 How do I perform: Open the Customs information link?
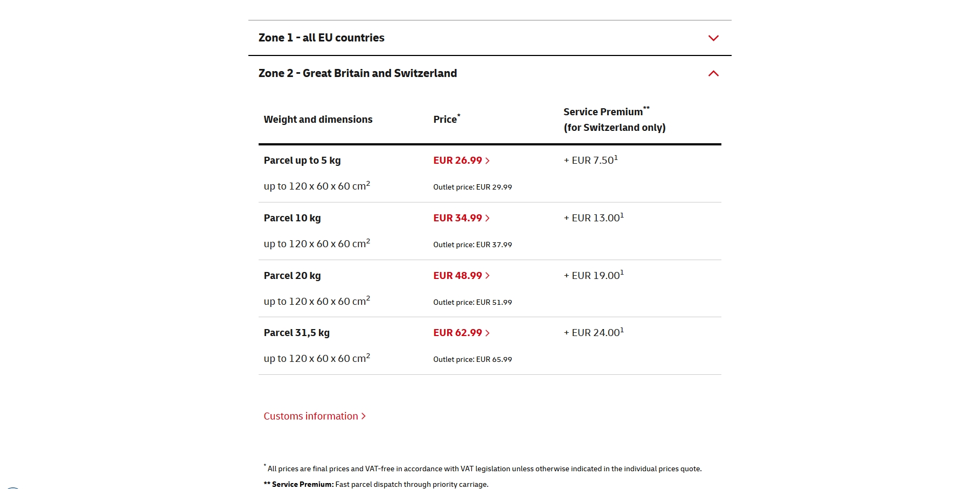311,416
